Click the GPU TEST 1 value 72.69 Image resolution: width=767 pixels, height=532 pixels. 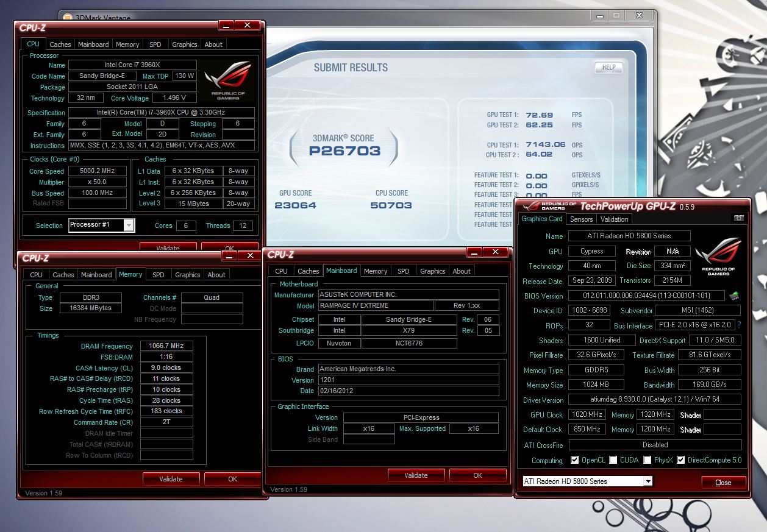[540, 115]
